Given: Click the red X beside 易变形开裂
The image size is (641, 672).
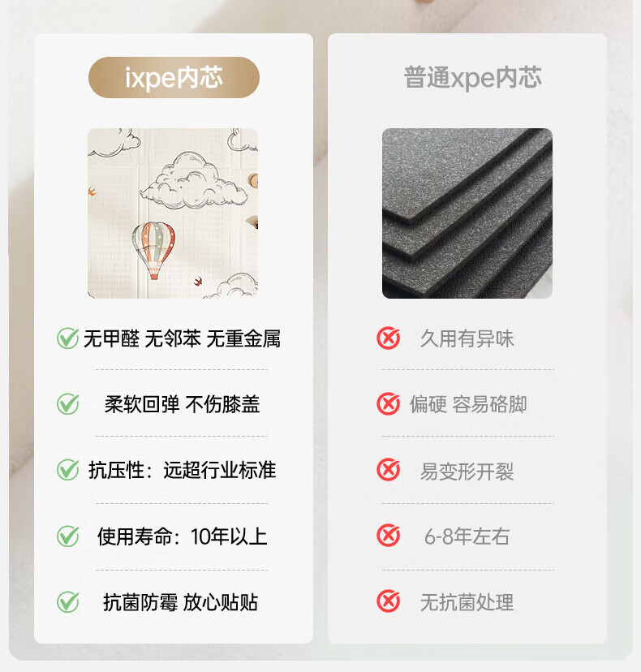Looking at the screenshot, I should [388, 470].
